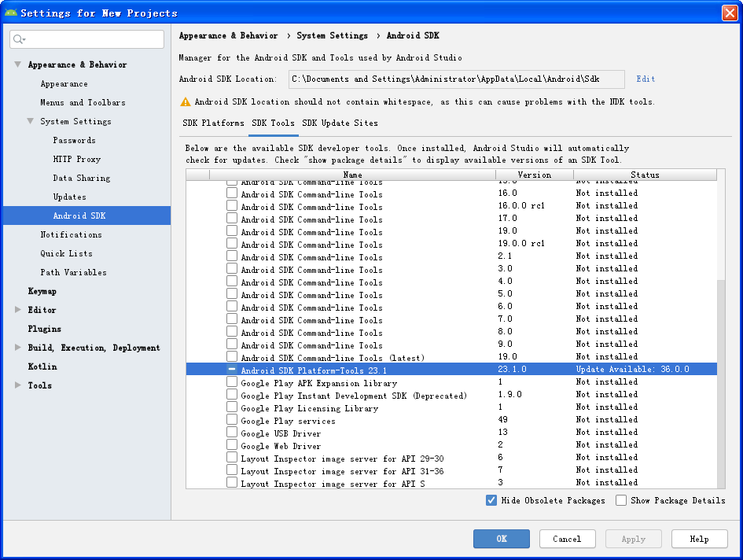The image size is (743, 560).
Task: Open the Keymap settings page
Action: pyautogui.click(x=42, y=291)
